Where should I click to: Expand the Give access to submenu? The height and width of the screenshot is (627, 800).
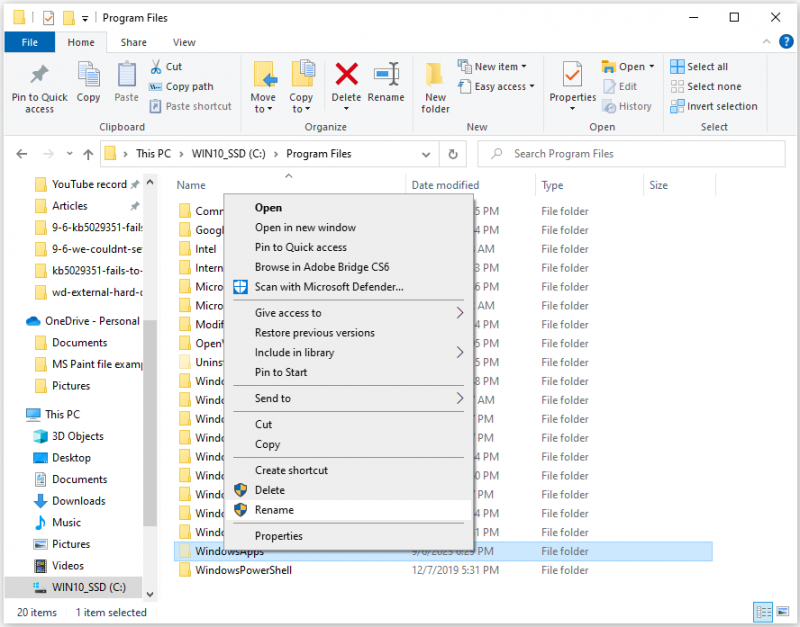[459, 313]
